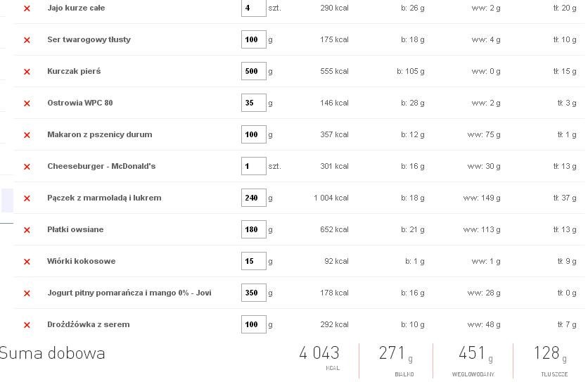The height and width of the screenshot is (382, 588).
Task: Delete Płatki owsiane with red X
Action: pyautogui.click(x=27, y=230)
